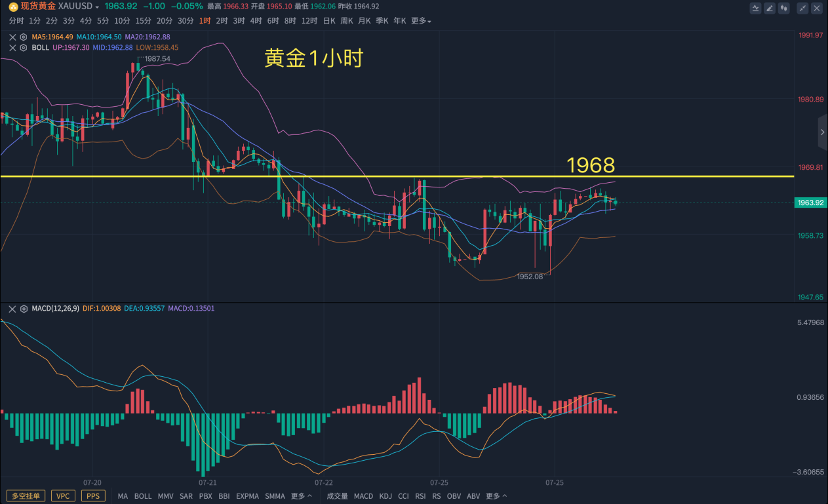Expand 更多 after SMMA indicators
The width and height of the screenshot is (828, 504).
(300, 496)
